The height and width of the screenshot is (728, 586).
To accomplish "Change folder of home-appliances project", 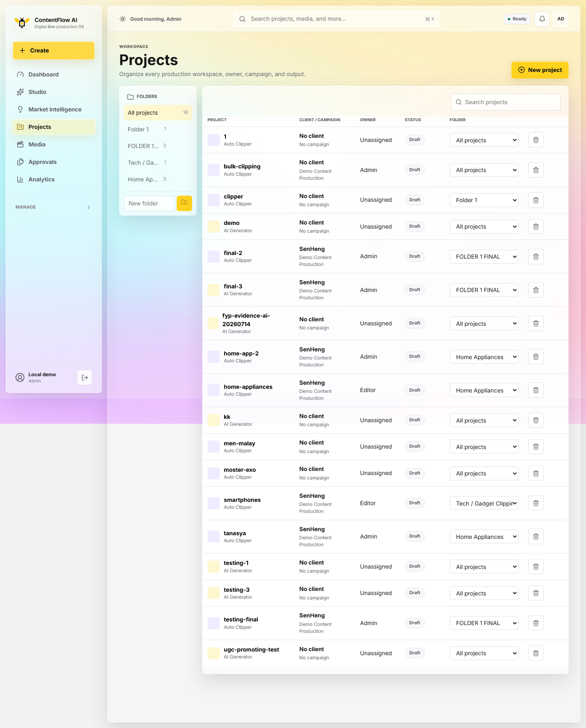I will [484, 390].
